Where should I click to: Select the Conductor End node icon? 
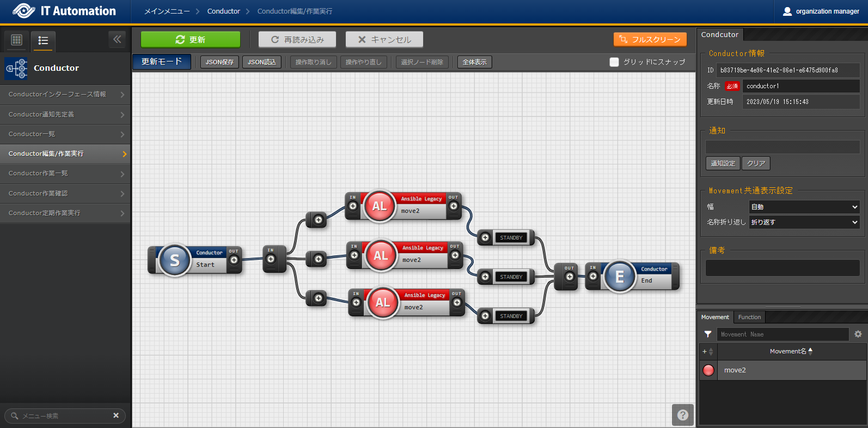point(619,277)
